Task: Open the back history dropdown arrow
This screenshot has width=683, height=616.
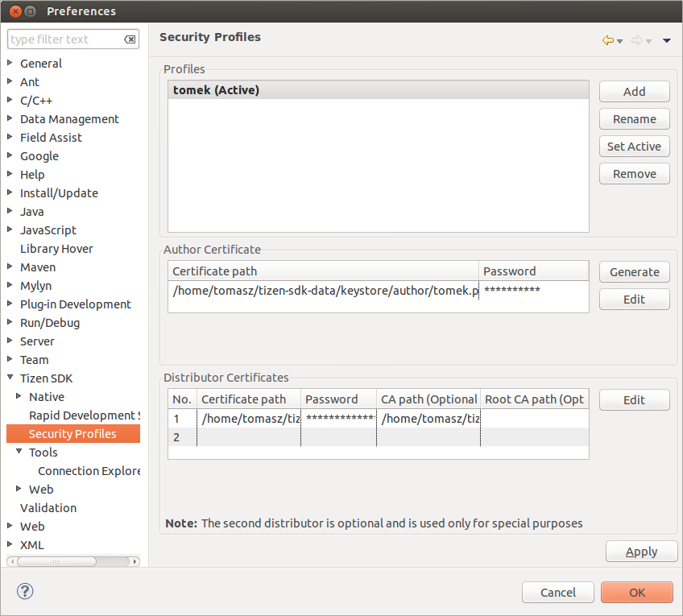Action: click(x=619, y=41)
